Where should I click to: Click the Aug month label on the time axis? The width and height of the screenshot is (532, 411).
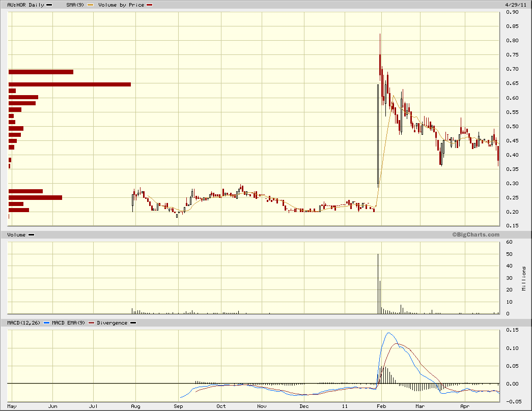coord(135,406)
